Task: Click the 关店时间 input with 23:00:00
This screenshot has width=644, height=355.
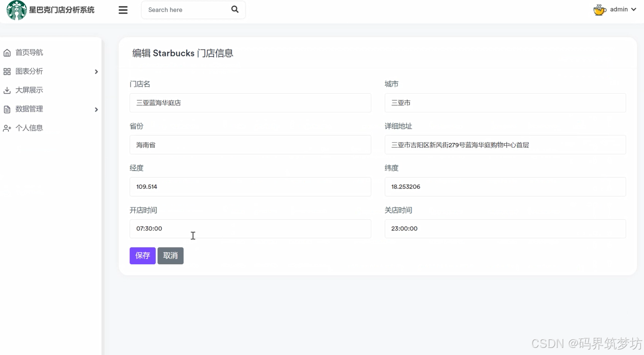Action: coord(505,229)
